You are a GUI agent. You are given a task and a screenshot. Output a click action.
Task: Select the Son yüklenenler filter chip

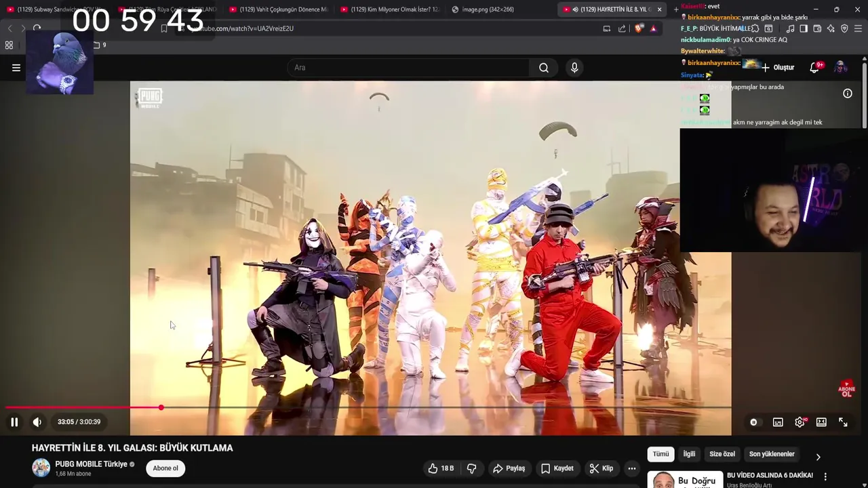tap(772, 454)
